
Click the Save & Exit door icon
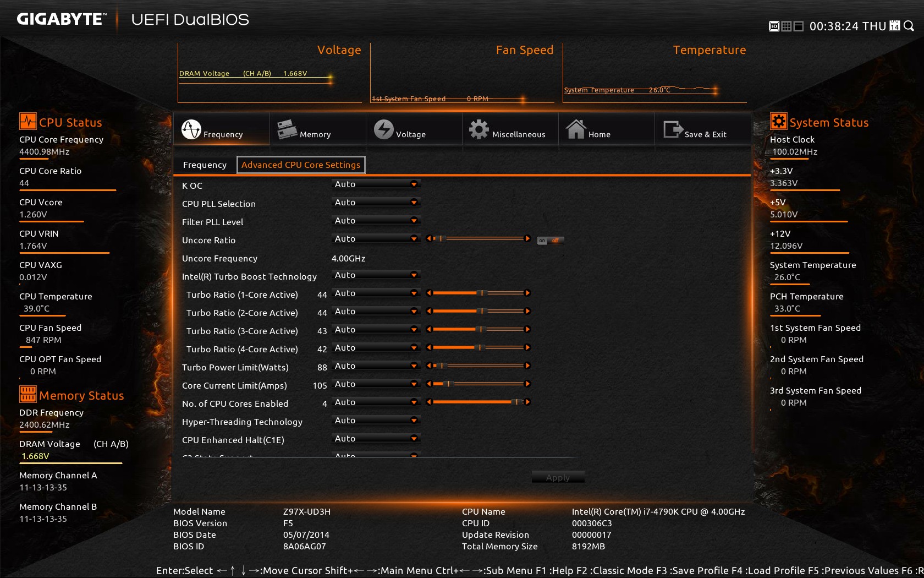673,129
